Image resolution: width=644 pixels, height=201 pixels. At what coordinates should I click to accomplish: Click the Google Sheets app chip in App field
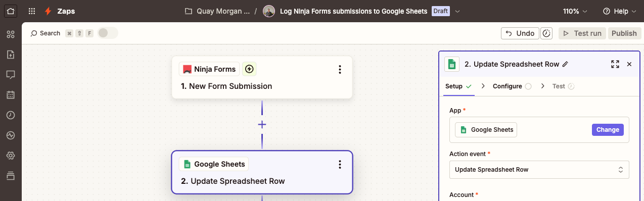(x=486, y=130)
